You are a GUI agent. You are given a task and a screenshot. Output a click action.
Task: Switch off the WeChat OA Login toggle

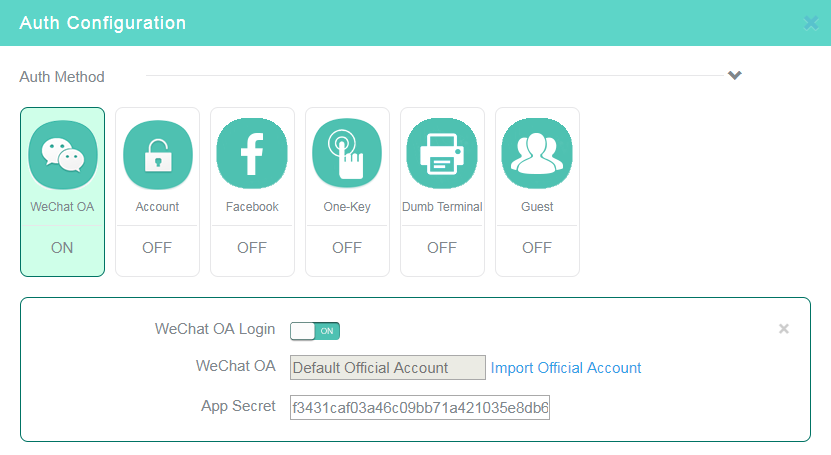(315, 331)
